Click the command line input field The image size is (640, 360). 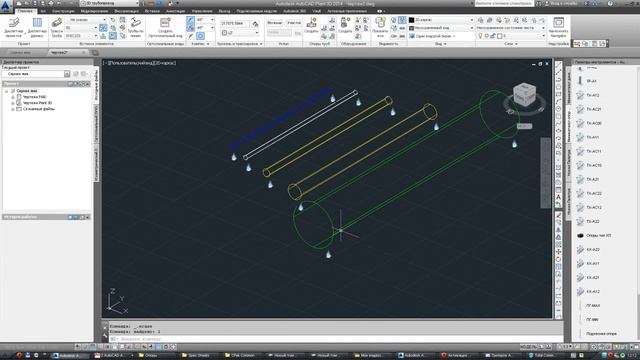point(335,339)
